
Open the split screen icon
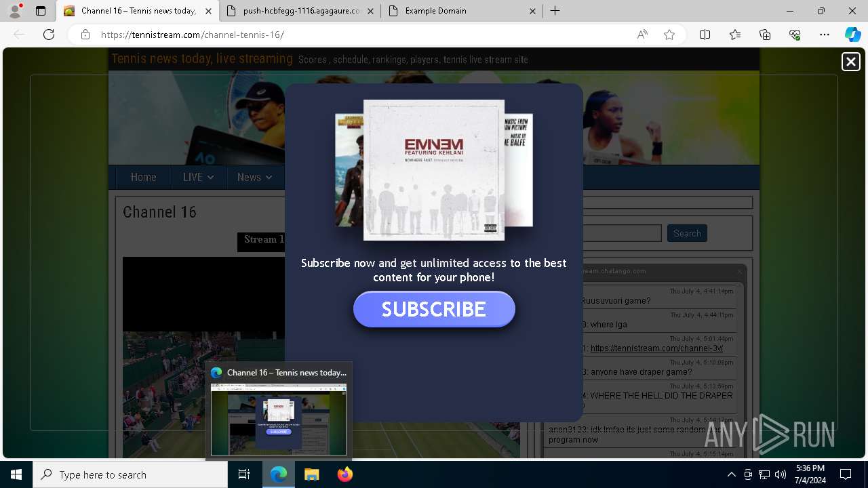pos(705,35)
